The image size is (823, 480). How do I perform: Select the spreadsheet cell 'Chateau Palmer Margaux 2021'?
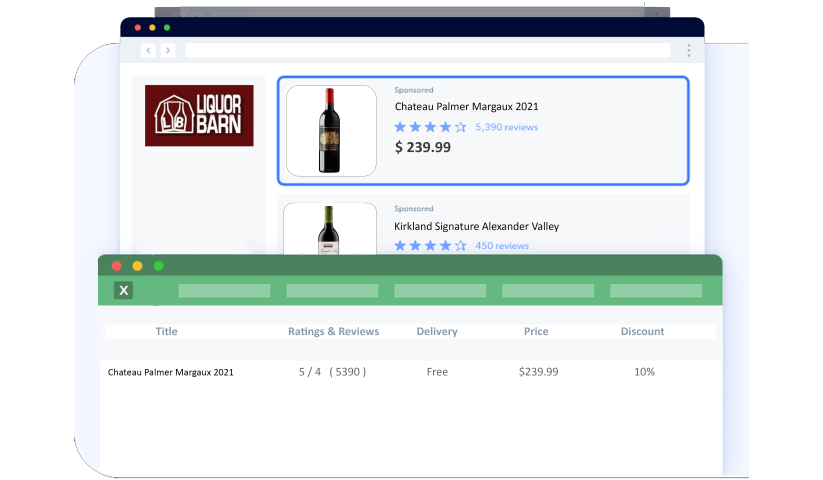click(171, 372)
